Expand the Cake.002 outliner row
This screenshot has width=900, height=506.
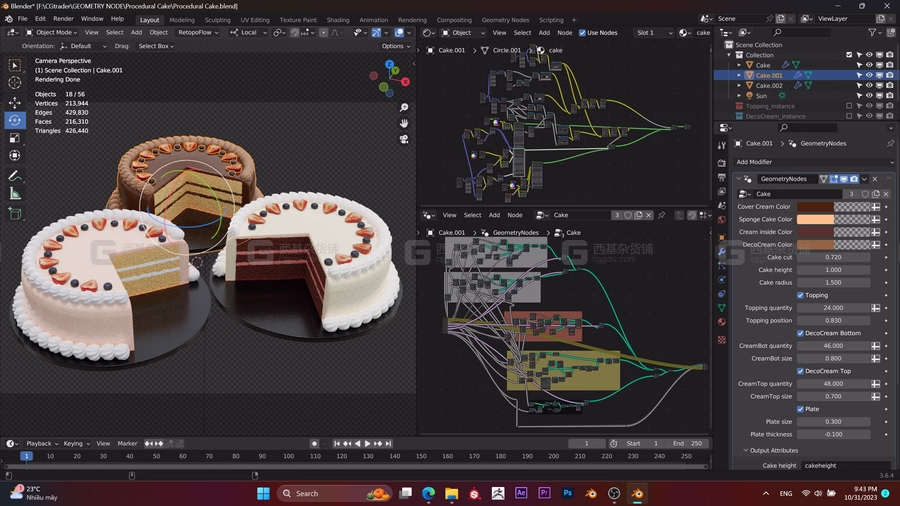739,85
